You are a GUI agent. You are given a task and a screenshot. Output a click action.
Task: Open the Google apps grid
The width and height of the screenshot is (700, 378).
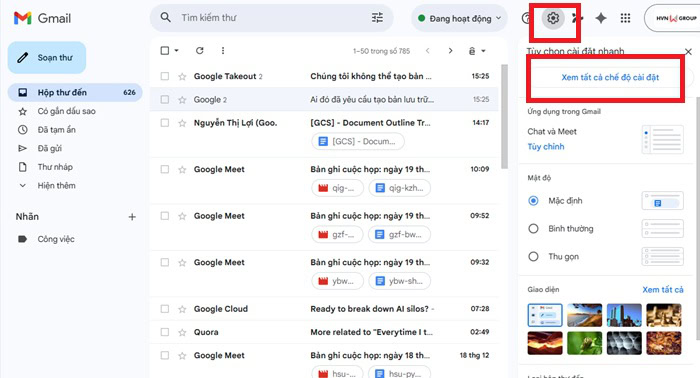click(x=625, y=18)
